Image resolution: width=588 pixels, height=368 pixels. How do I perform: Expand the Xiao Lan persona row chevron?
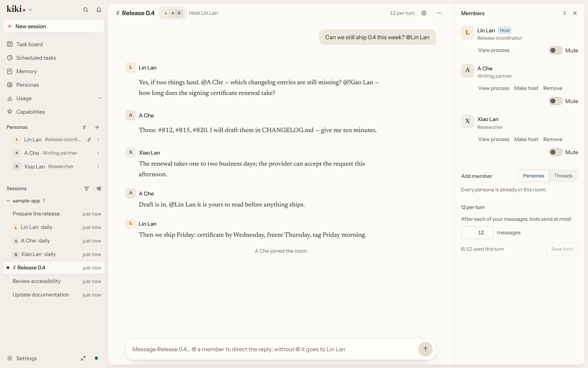pos(98,166)
